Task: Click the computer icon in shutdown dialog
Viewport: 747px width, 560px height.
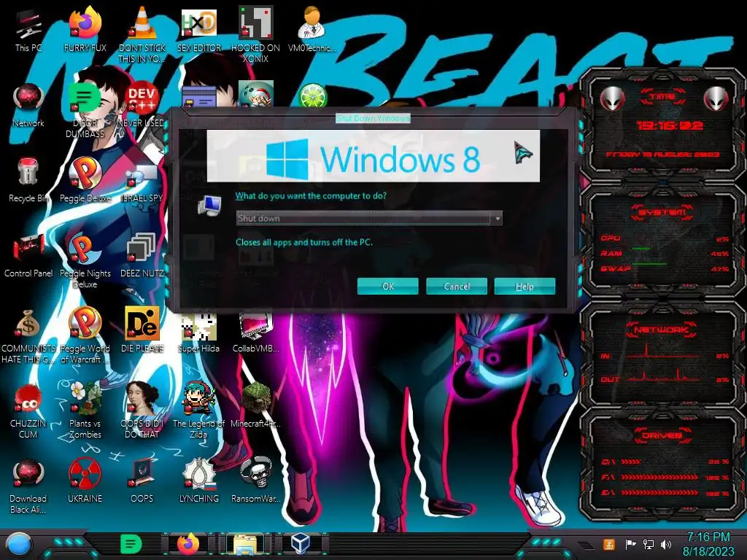Action: (x=209, y=205)
